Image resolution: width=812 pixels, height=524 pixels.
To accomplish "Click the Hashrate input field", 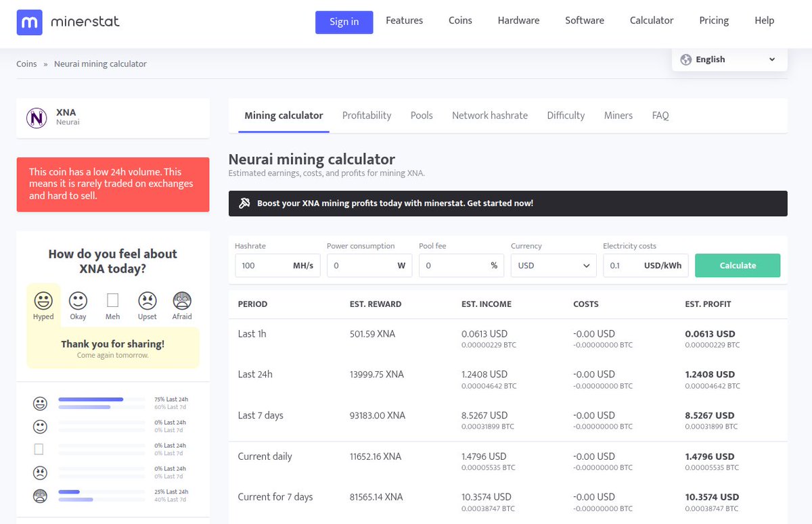I will click(x=277, y=266).
